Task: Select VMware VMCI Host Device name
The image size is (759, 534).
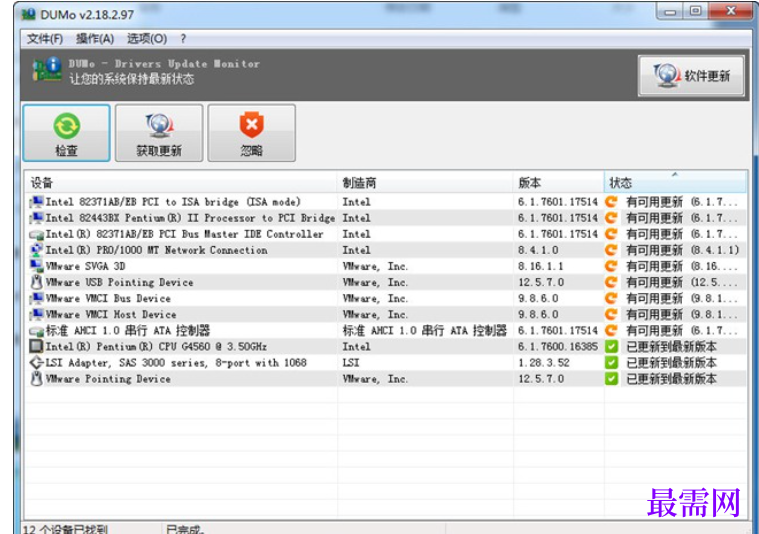Action: (x=111, y=315)
